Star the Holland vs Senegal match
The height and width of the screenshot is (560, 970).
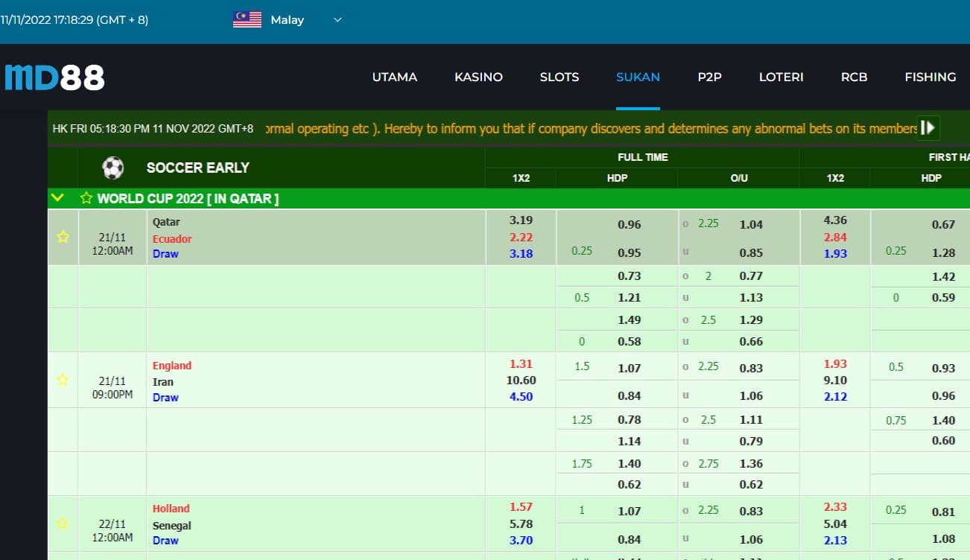(x=63, y=524)
